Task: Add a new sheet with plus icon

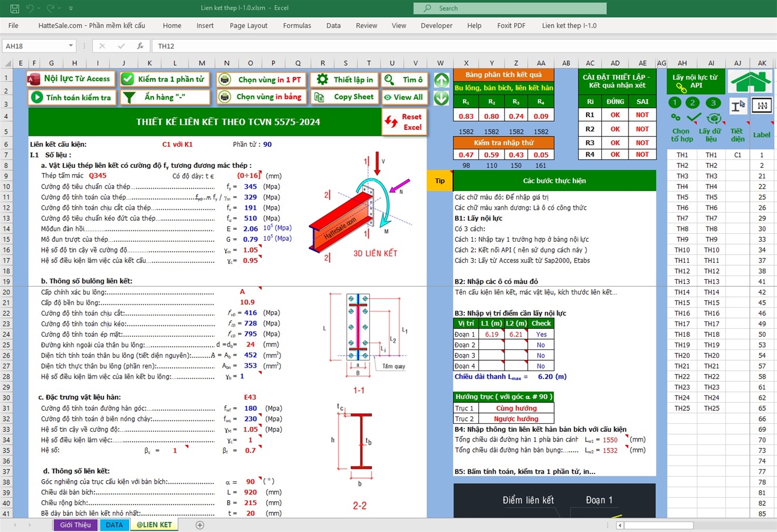Action: [x=200, y=525]
